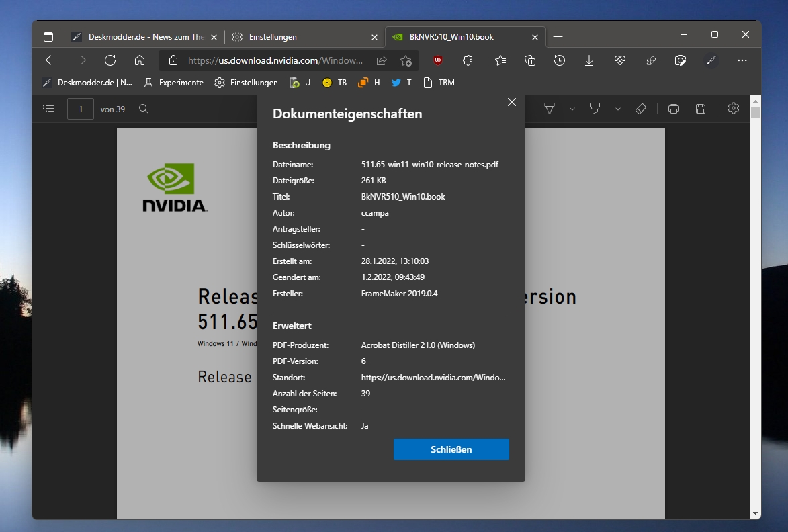Open Einstellungen bookmark in favorites bar
Image resolution: width=788 pixels, height=532 pixels.
pyautogui.click(x=246, y=83)
